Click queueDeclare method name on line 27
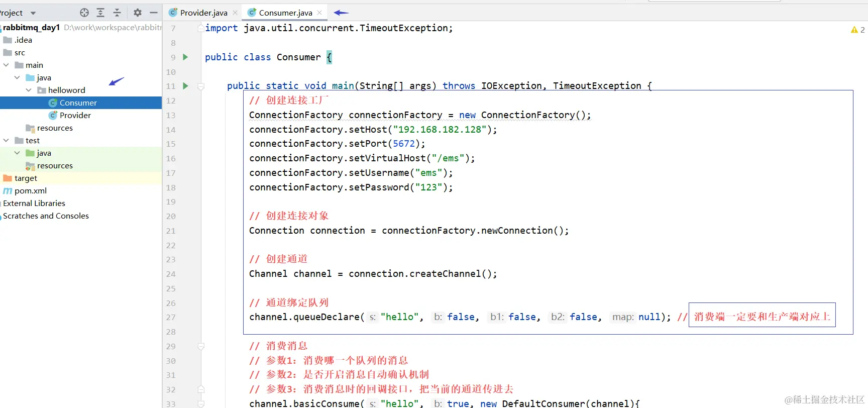This screenshot has width=868, height=408. (x=327, y=317)
